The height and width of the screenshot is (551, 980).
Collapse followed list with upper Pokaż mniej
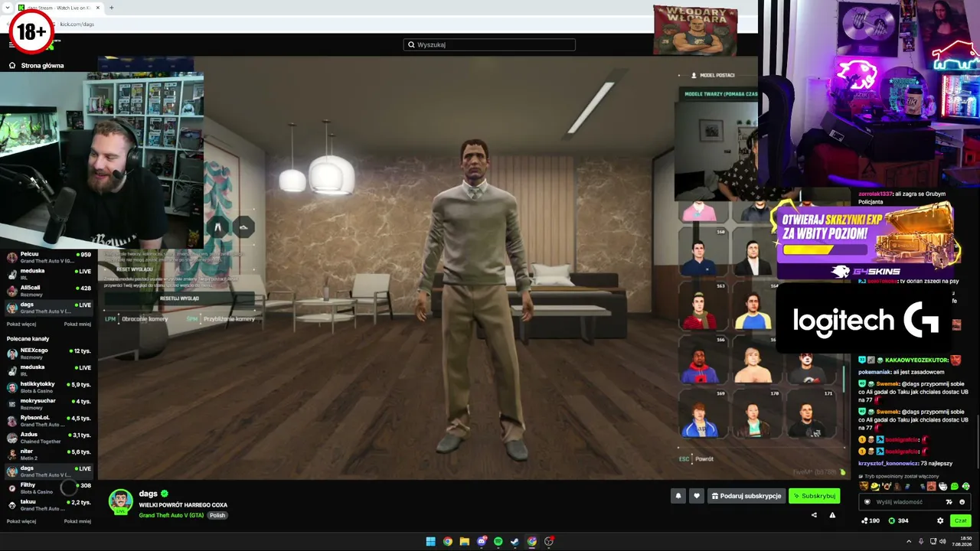pos(77,324)
